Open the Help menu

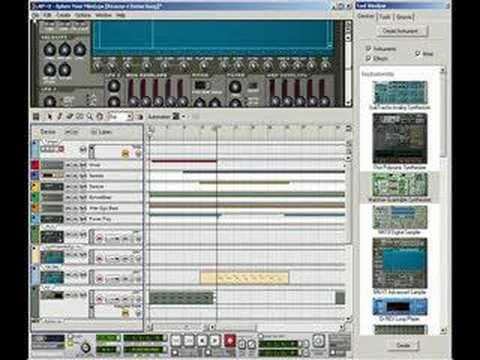tap(120, 15)
